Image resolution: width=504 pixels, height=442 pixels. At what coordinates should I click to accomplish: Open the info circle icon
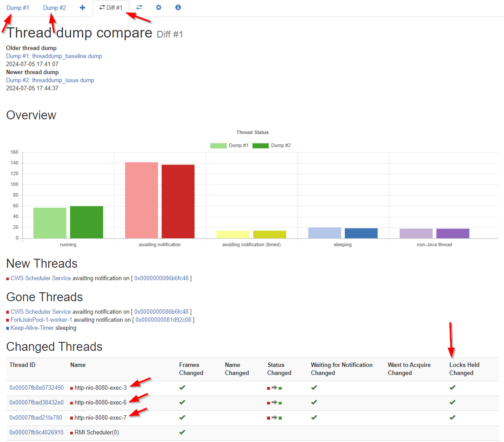[178, 8]
